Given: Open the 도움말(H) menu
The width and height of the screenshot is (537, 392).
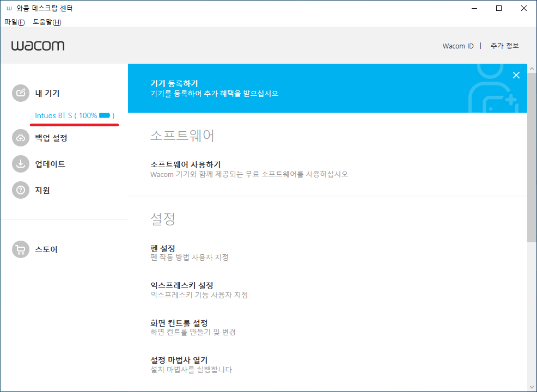Looking at the screenshot, I should (47, 22).
